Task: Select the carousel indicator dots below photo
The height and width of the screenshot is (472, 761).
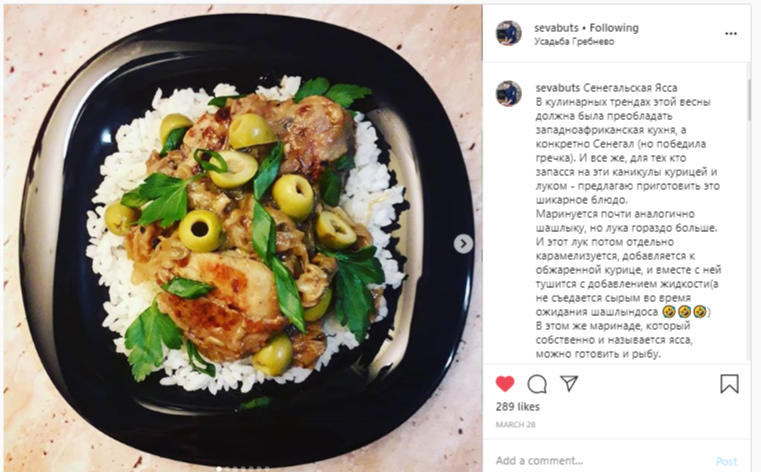Action: click(243, 469)
